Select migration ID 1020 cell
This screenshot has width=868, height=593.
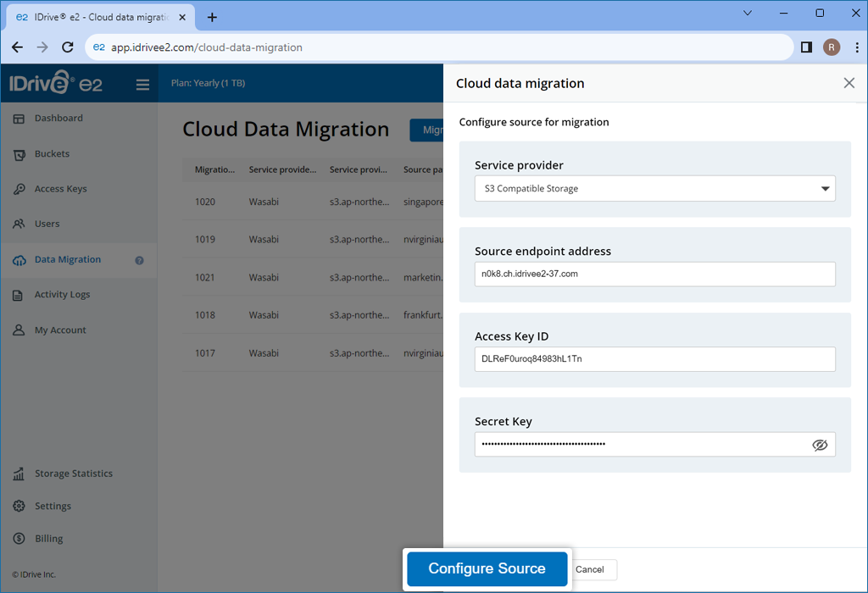[x=205, y=202]
